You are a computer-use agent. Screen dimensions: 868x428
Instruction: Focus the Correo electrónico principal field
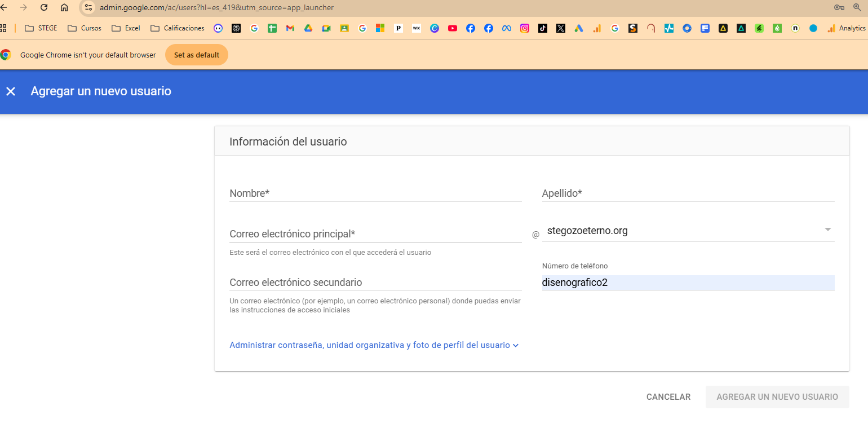tap(375, 234)
